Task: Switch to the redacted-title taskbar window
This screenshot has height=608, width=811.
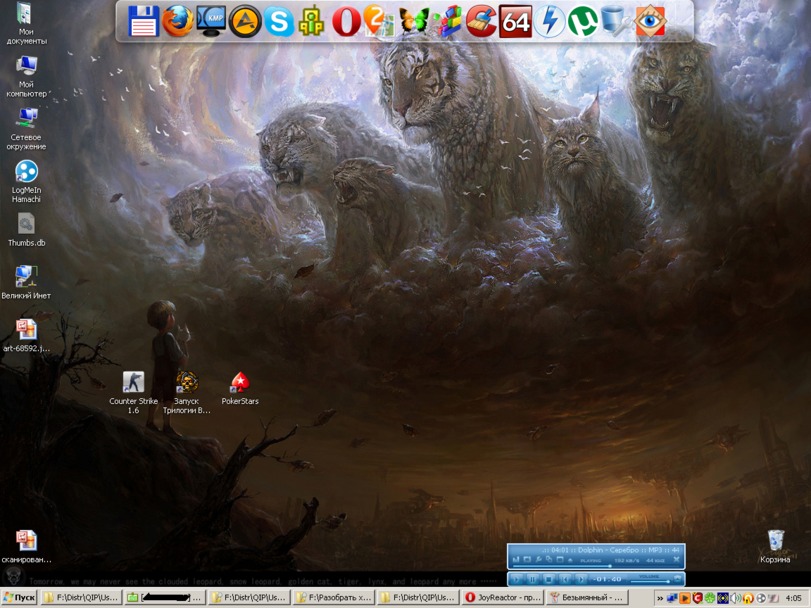Action: coord(166,598)
